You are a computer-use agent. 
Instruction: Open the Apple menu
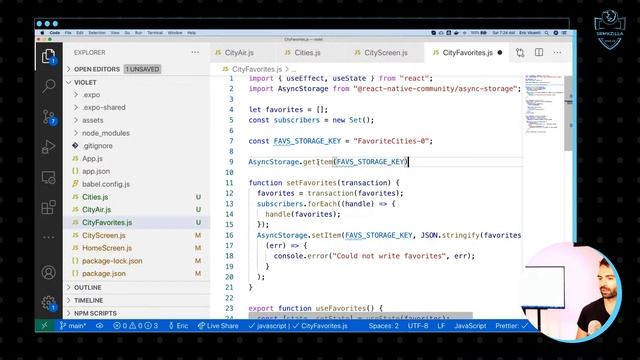[x=42, y=33]
